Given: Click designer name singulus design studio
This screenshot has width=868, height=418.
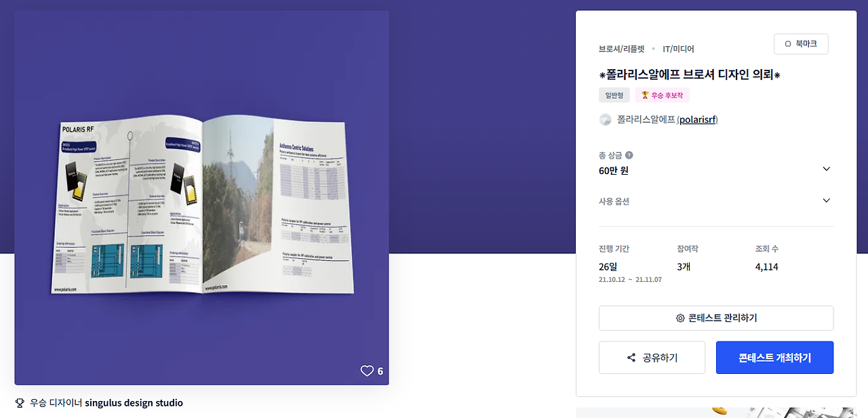Looking at the screenshot, I should click(134, 403).
